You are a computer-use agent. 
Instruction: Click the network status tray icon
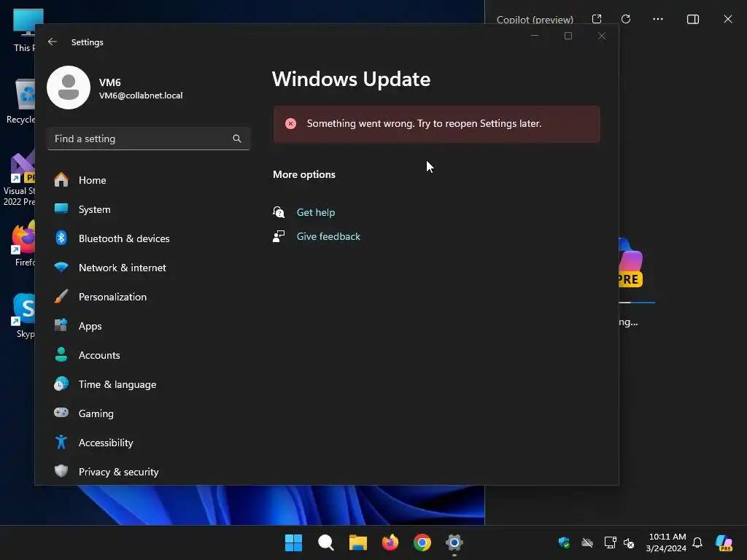(x=611, y=542)
